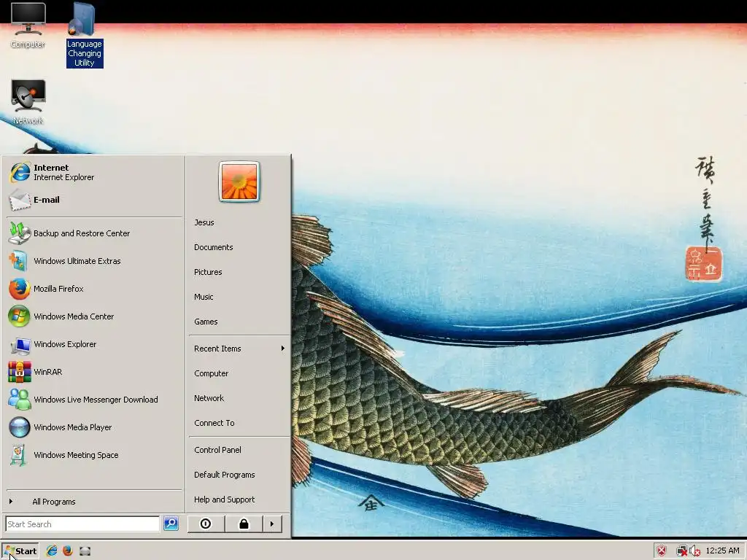Open the E-mail envelope icon
Viewport: 747px width, 560px height.
coord(20,200)
